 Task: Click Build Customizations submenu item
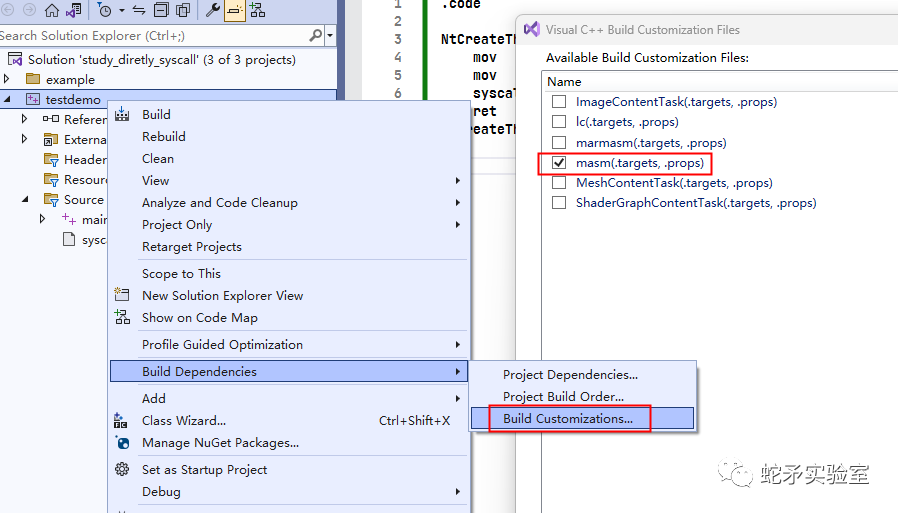[583, 419]
